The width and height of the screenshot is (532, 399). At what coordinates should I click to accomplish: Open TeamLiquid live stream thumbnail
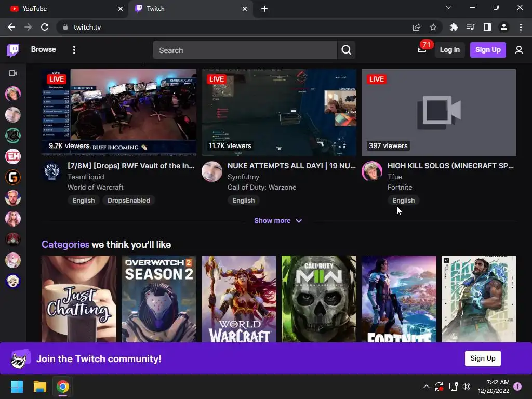[119, 113]
